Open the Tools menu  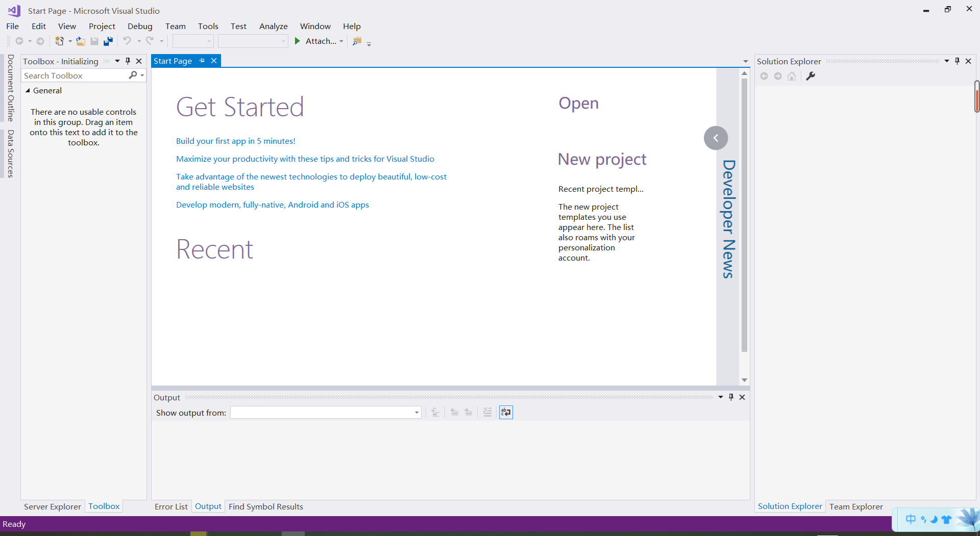point(208,26)
